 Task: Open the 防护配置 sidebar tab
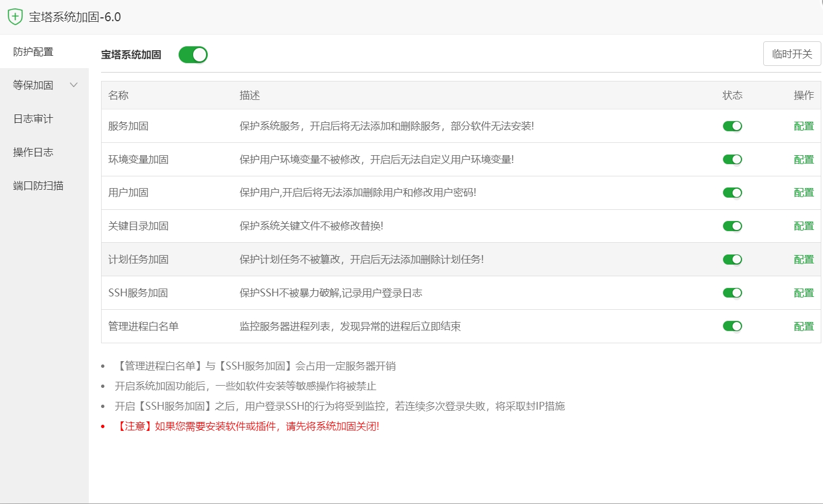pos(34,52)
